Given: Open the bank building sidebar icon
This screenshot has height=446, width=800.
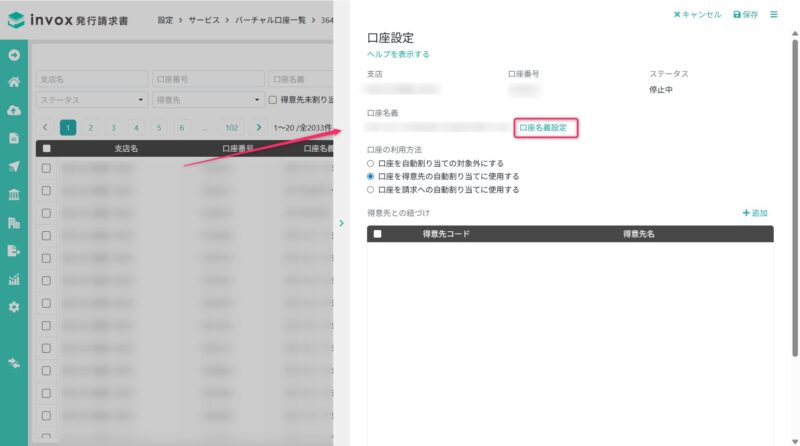Looking at the screenshot, I should 14,194.
